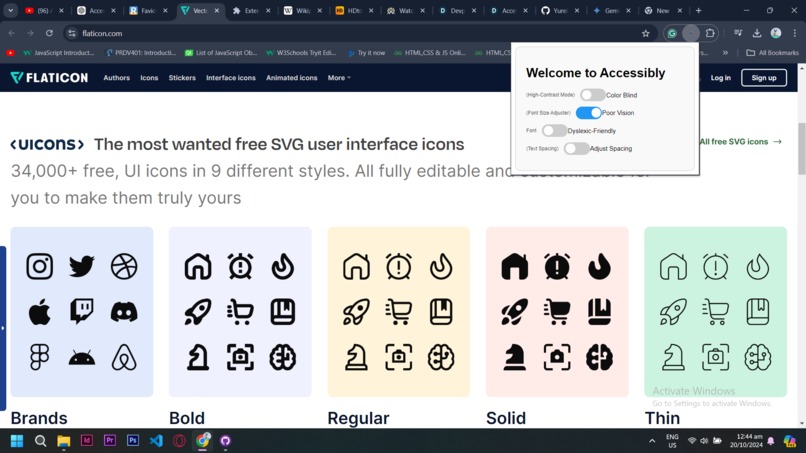
Task: Enable the Dyslexic-Friendly font toggle
Action: point(554,131)
